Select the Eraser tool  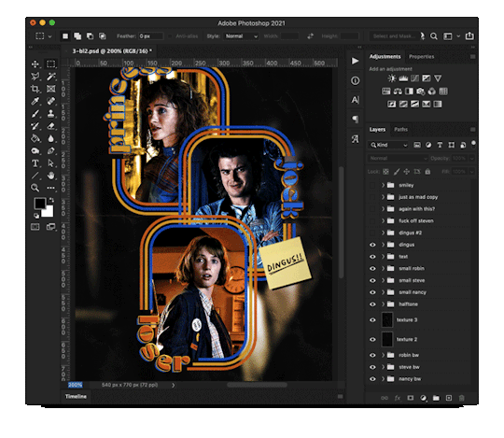[x=50, y=126]
